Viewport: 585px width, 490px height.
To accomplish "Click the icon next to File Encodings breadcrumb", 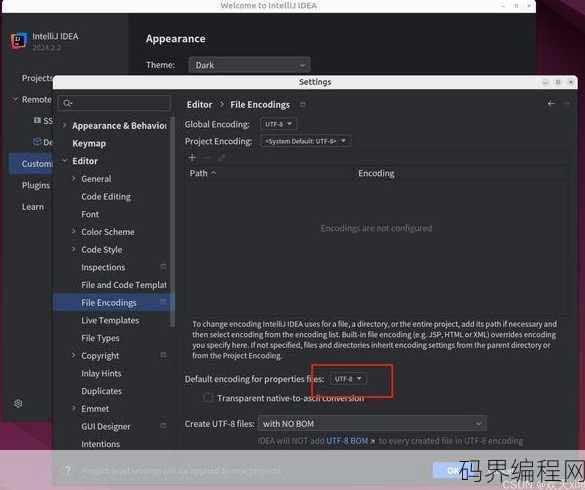I will tap(303, 105).
